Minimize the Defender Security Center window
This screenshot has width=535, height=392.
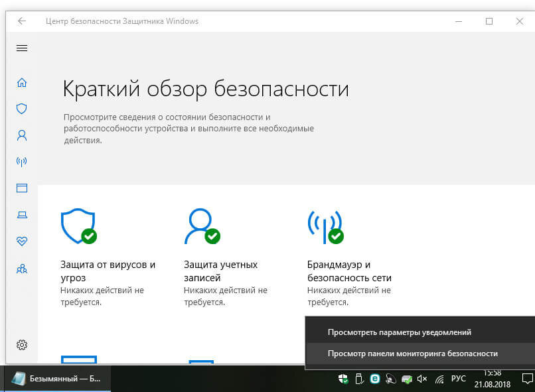pyautogui.click(x=459, y=21)
